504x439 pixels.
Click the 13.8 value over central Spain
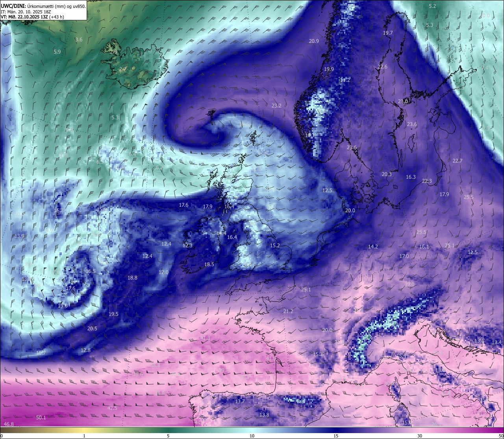coord(264,415)
